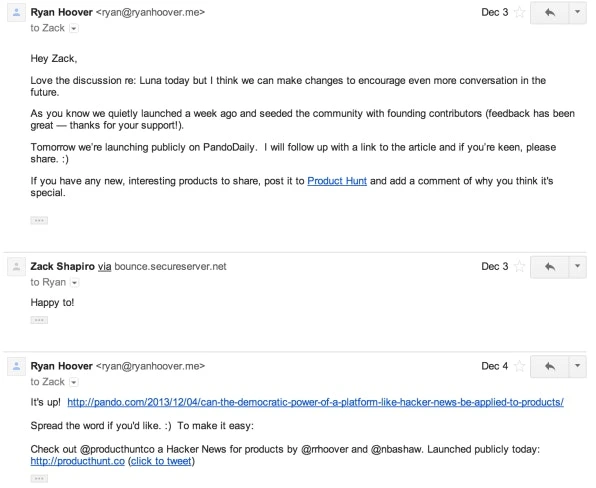The height and width of the screenshot is (488, 596).
Task: Open more options dropdown on first email
Action: pyautogui.click(x=577, y=13)
